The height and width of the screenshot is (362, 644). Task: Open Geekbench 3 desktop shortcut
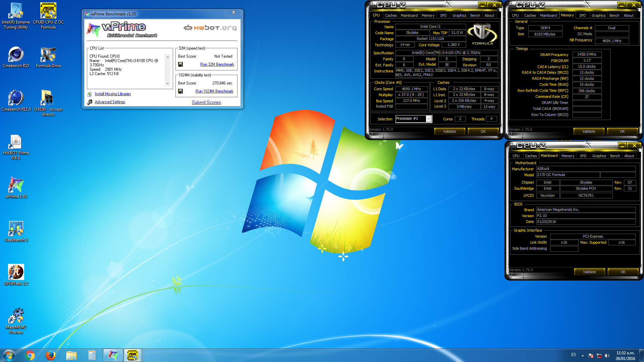(16, 231)
